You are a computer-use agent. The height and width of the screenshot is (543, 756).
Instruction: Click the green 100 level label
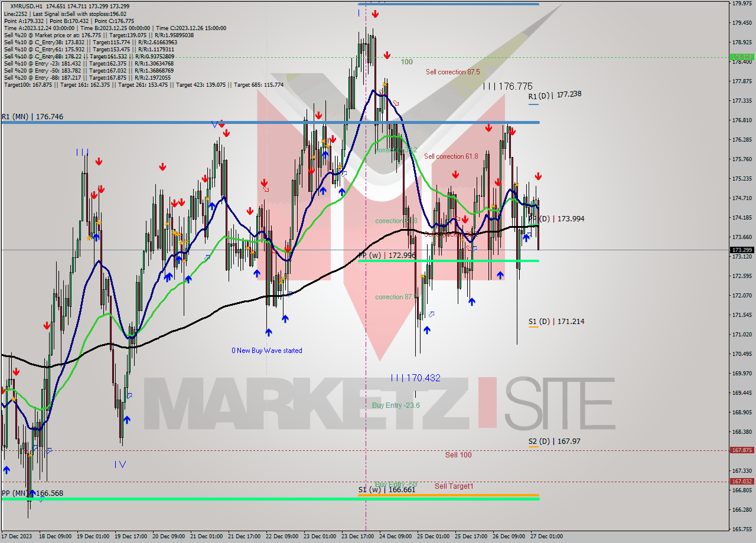[x=407, y=61]
